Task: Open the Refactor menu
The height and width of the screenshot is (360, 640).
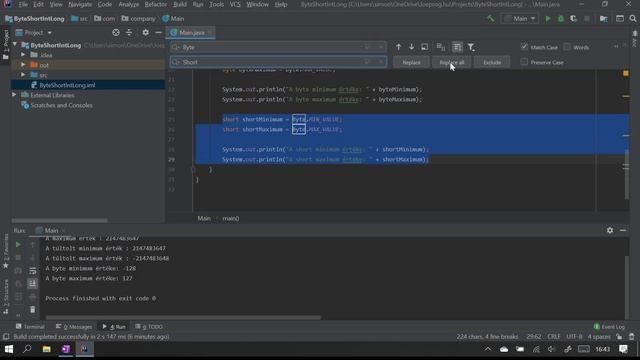Action: click(156, 4)
